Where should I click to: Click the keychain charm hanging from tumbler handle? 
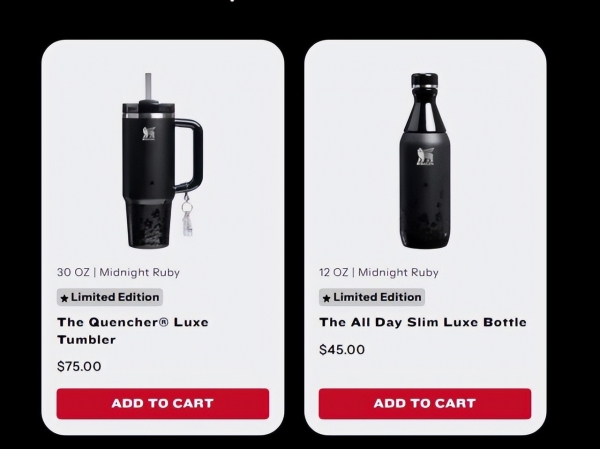pyautogui.click(x=187, y=215)
